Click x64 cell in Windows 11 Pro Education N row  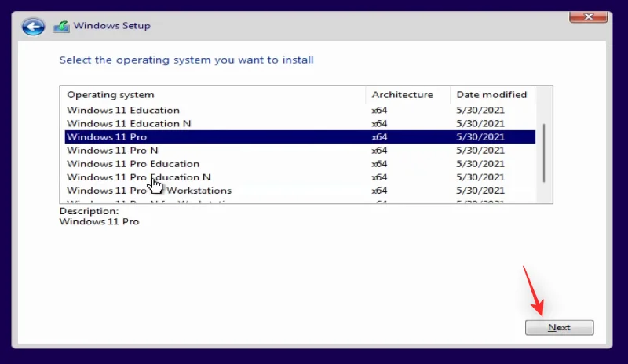coord(379,177)
